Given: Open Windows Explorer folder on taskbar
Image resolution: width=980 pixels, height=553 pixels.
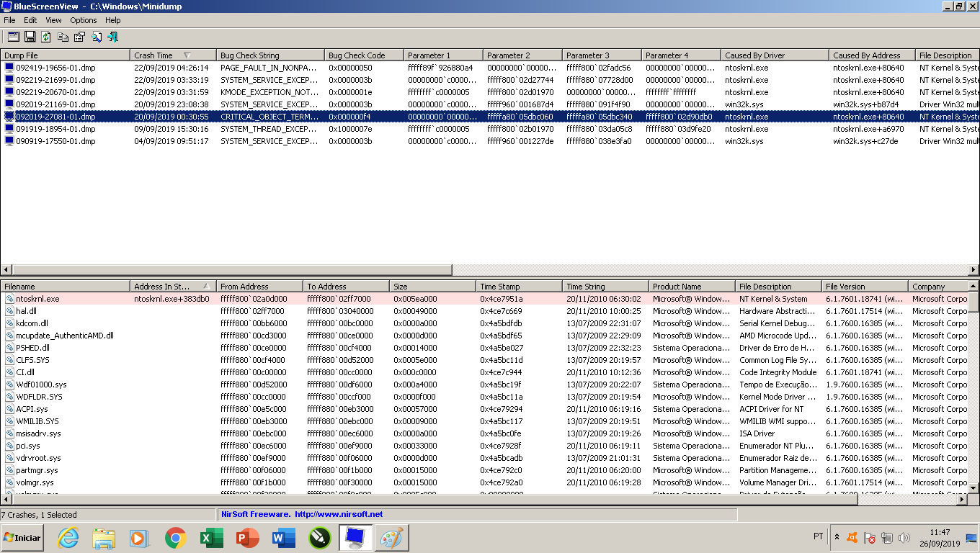Looking at the screenshot, I should (104, 538).
